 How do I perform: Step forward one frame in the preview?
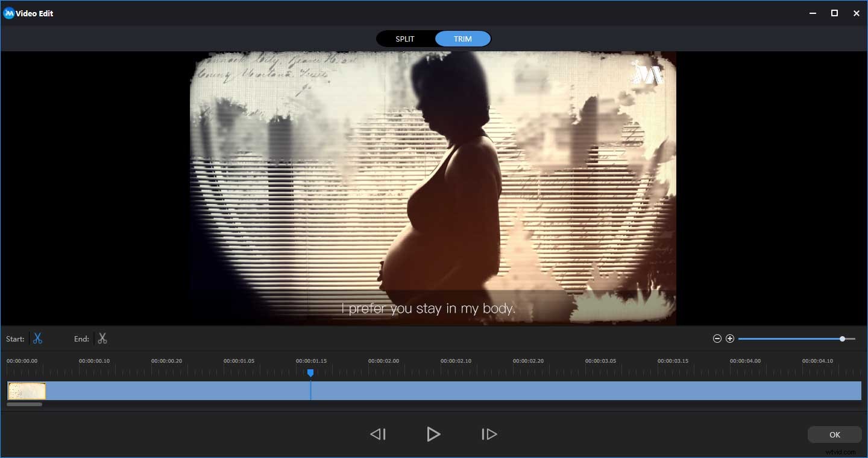489,434
